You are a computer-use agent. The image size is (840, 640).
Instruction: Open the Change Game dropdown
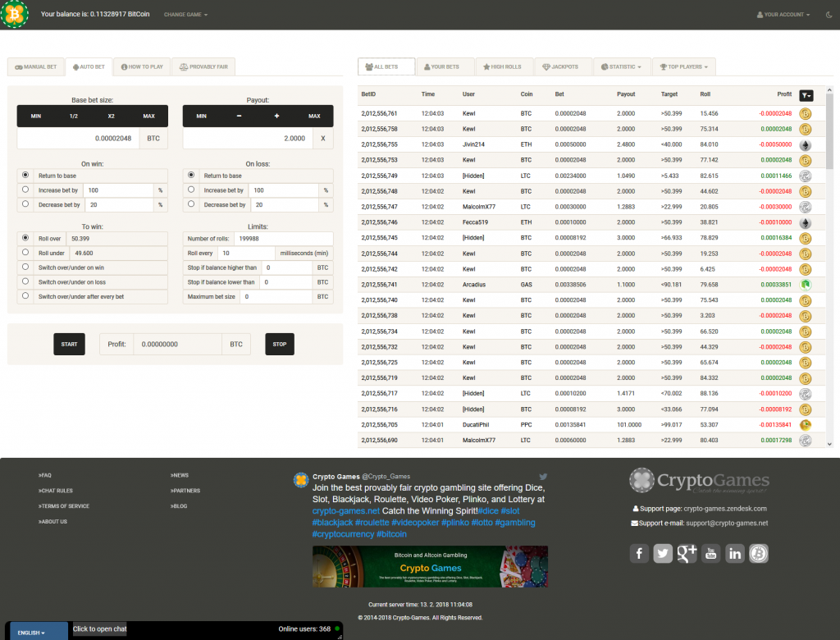185,14
